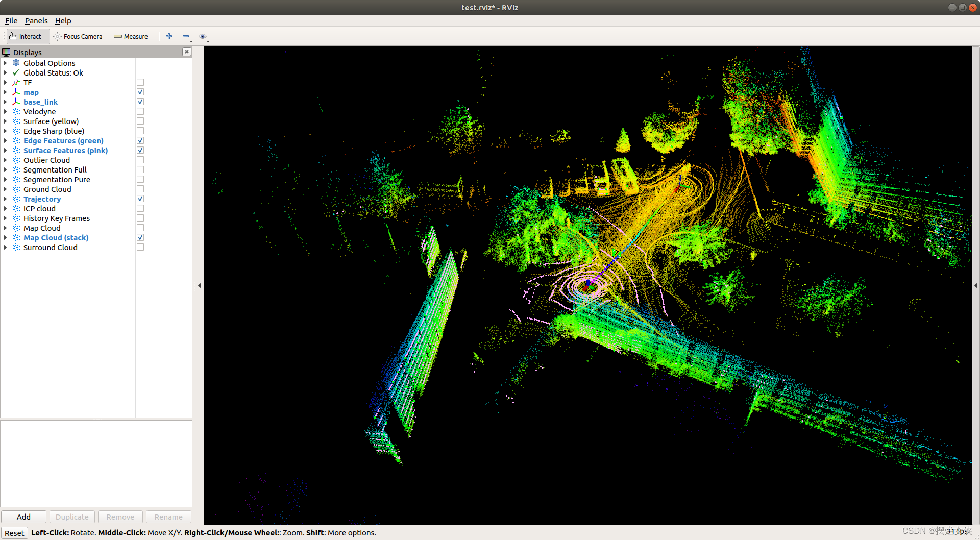This screenshot has height=540, width=980.
Task: Click the base_link axes icon
Action: tap(16, 102)
